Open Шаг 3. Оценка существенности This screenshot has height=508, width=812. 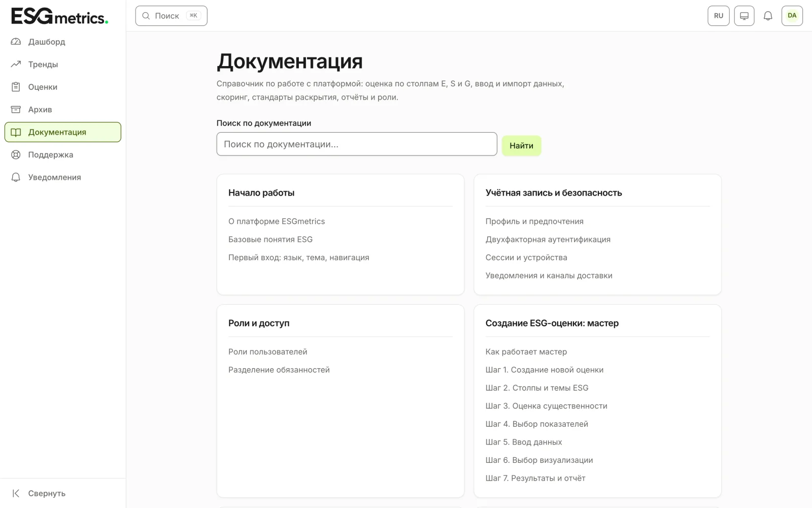[547, 406]
